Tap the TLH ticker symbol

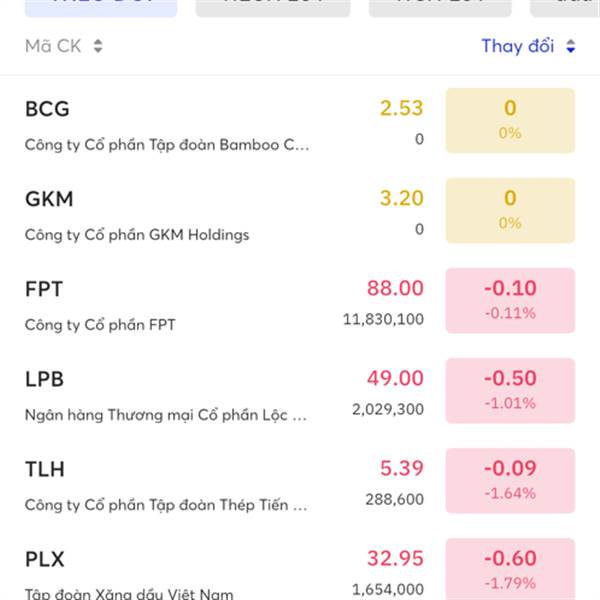[45, 469]
